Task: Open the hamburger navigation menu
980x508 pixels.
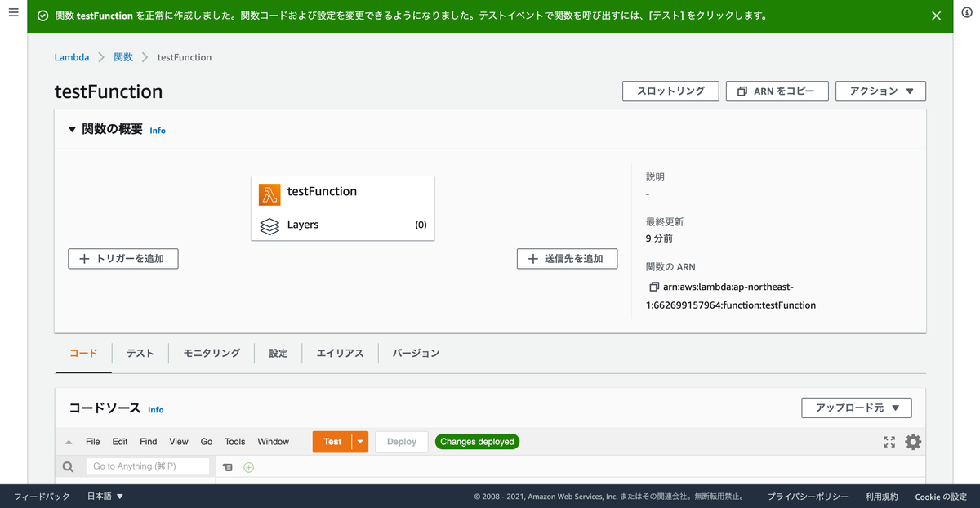Action: pyautogui.click(x=13, y=14)
